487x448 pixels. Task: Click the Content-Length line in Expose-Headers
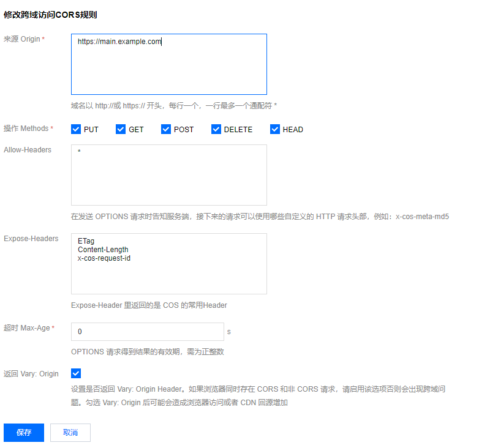[x=103, y=250]
